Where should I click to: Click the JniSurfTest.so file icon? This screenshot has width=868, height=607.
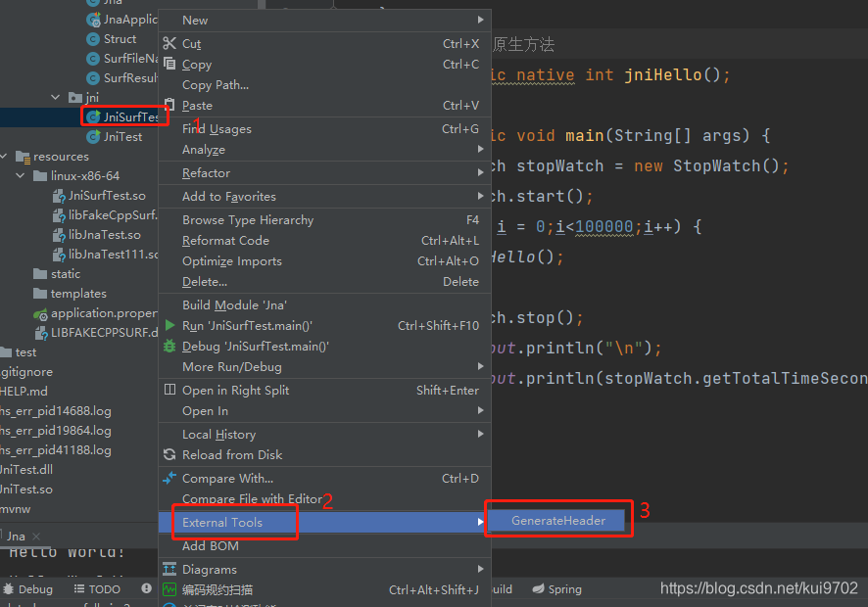[x=59, y=196]
